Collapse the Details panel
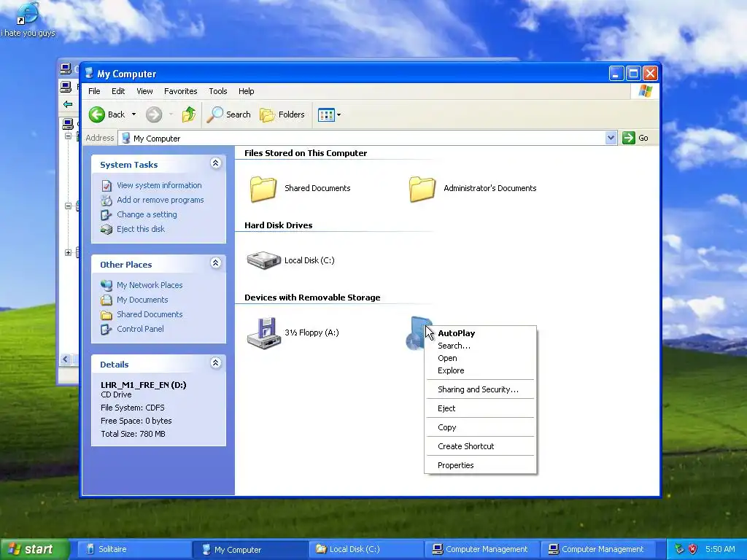 (x=215, y=363)
